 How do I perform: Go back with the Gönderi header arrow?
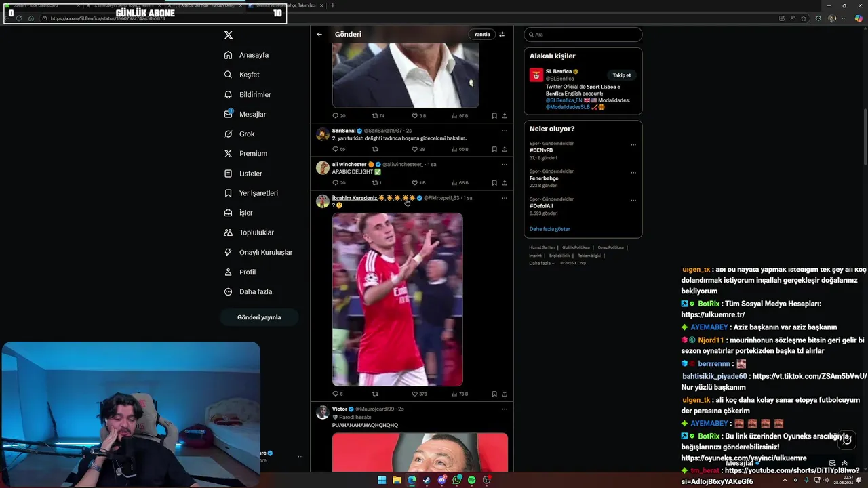click(x=319, y=34)
